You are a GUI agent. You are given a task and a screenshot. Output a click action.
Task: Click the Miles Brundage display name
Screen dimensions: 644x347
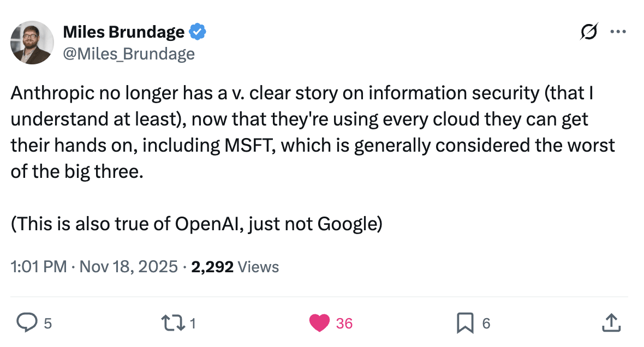coord(123,32)
